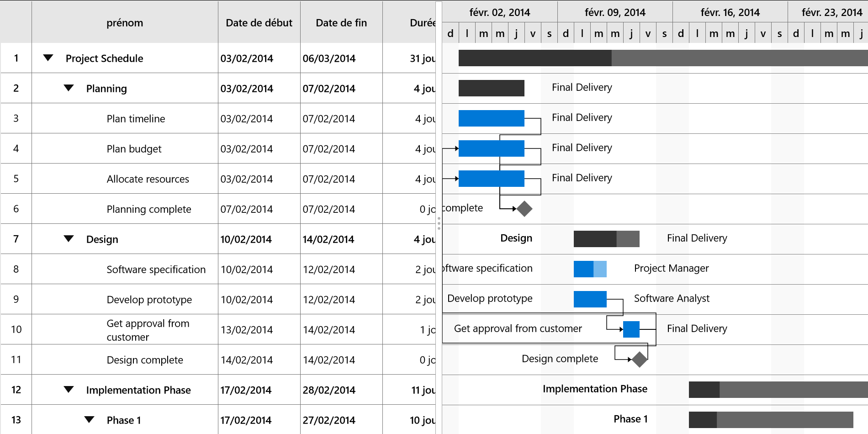Collapse the Phase 1 subtask group
Viewport: 868px width, 434px height.
[90, 420]
